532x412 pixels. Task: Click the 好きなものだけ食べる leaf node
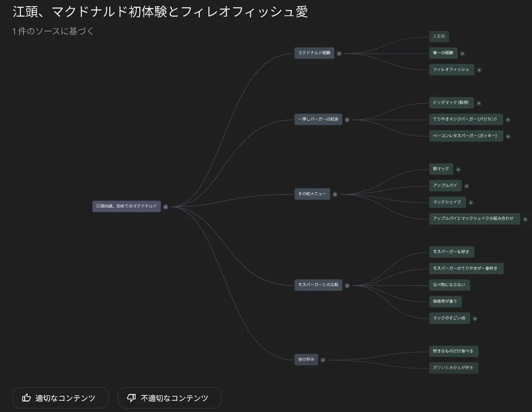click(x=454, y=351)
